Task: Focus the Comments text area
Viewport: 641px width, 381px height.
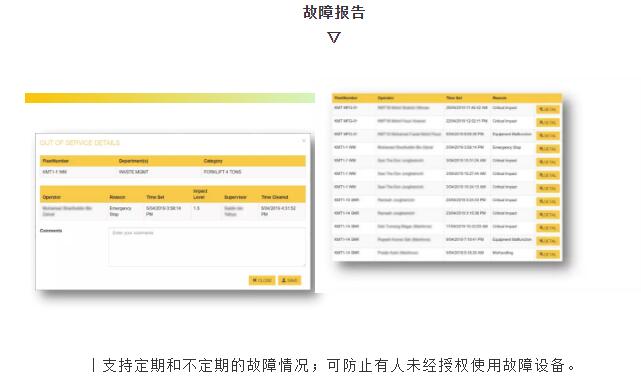Action: pos(207,247)
